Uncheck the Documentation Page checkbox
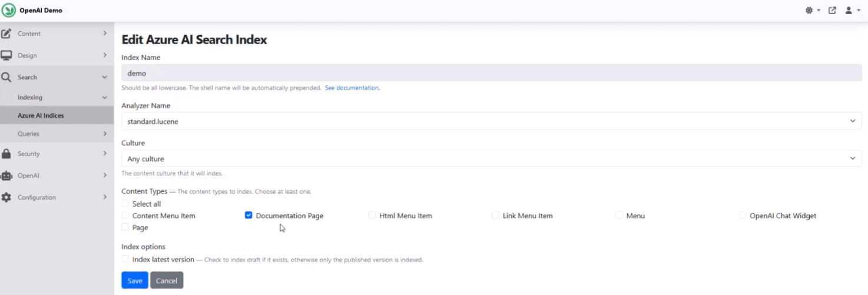Screen dimensions: 868x295 (x=249, y=216)
